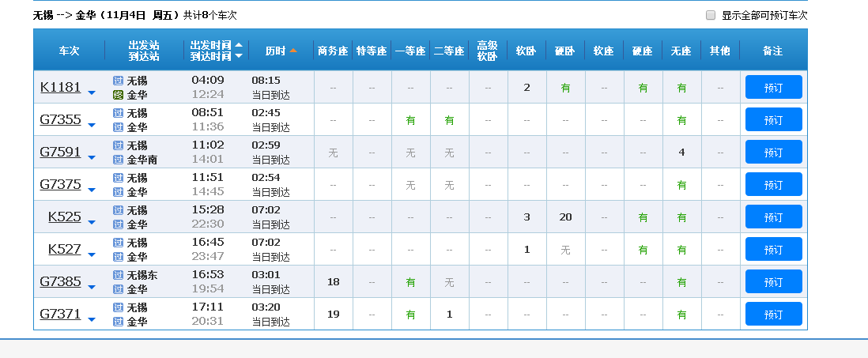Click the 过 icon next to 无锡东

pyautogui.click(x=118, y=275)
